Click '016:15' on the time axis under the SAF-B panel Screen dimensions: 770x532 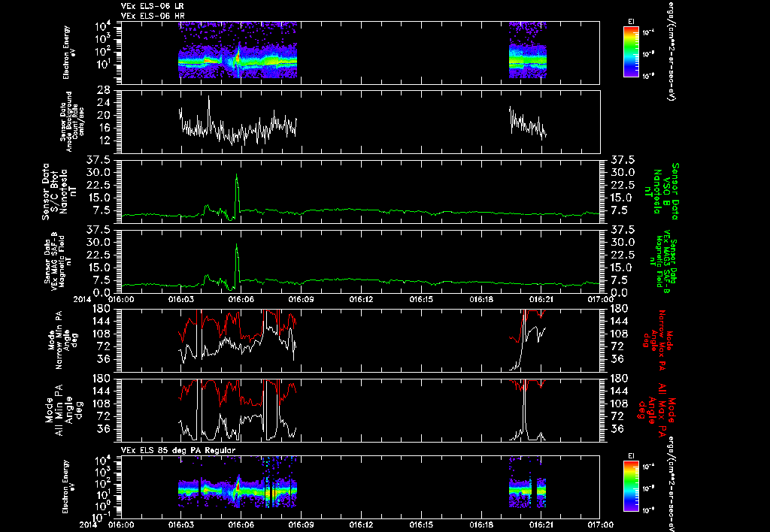(x=421, y=299)
